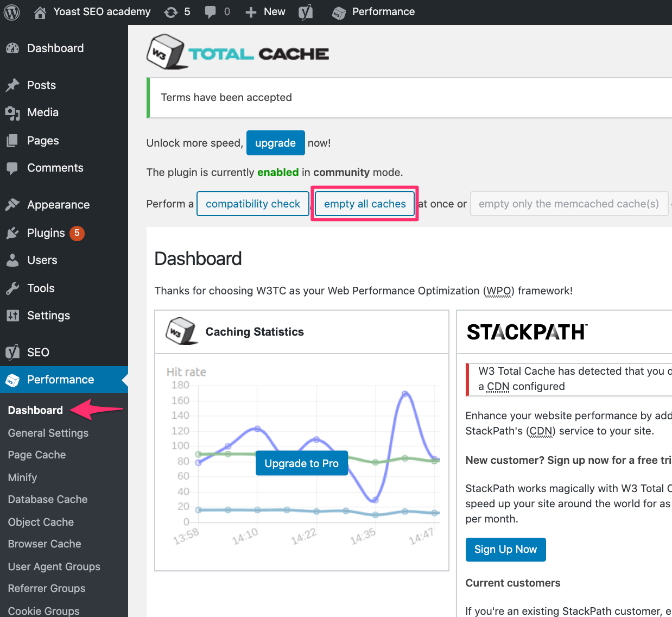Click Upgrade to Pro over the statistics chart
Viewport: 672px width, 617px height.
[301, 463]
